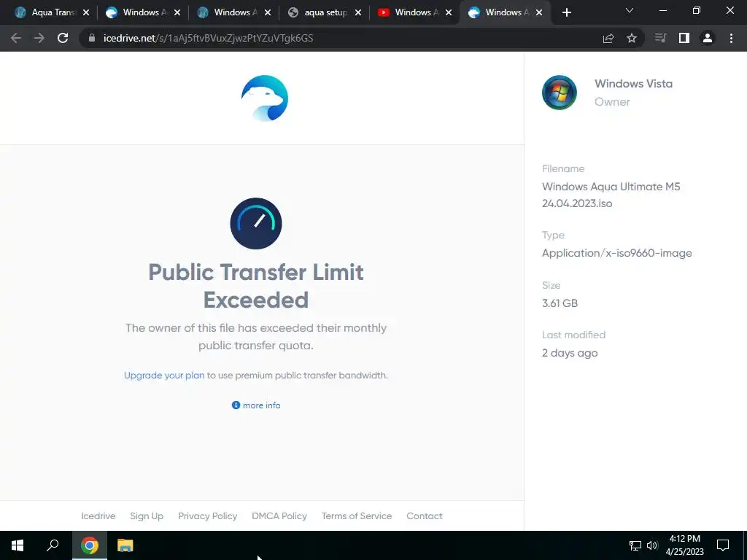Click the 3.61 GB size value

(560, 303)
